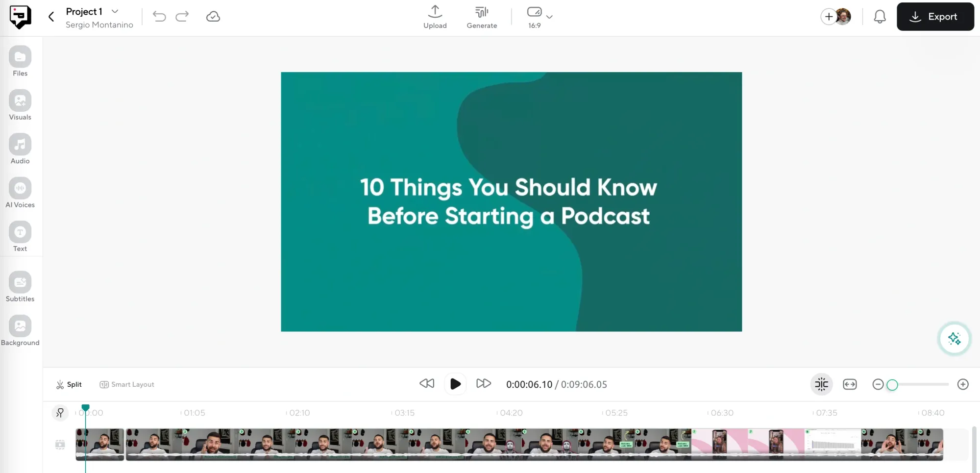
Task: Open the notifications bell
Action: (x=880, y=17)
